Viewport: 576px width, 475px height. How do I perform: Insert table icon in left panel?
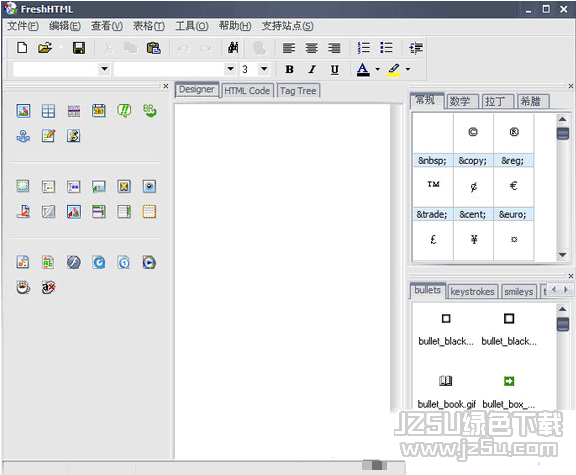point(48,111)
